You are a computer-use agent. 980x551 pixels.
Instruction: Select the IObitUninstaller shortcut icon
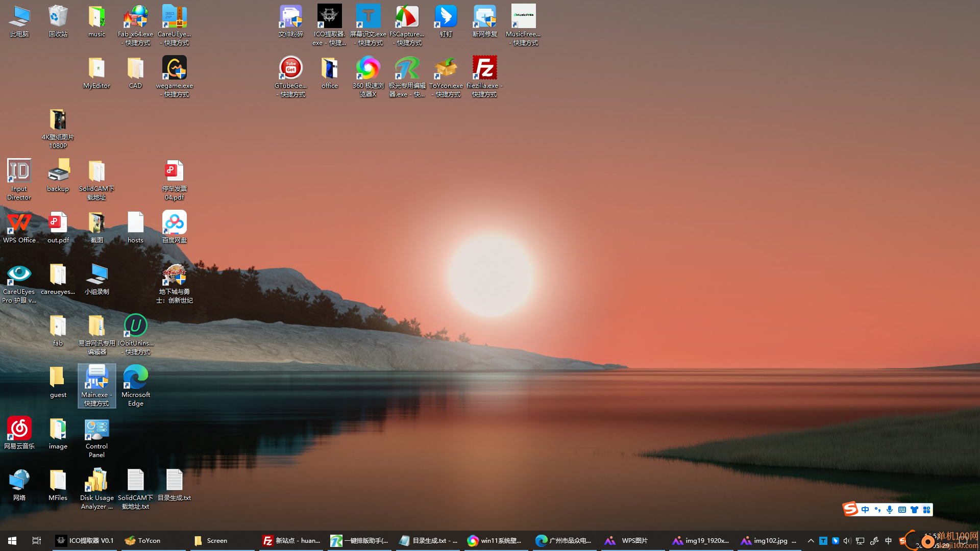tap(135, 335)
